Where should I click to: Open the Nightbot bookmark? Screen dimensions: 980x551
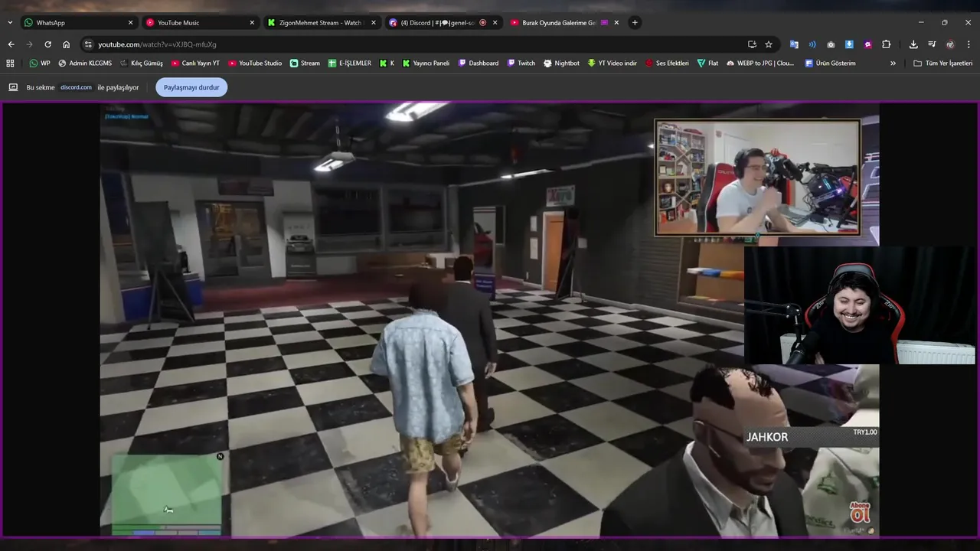click(x=561, y=63)
